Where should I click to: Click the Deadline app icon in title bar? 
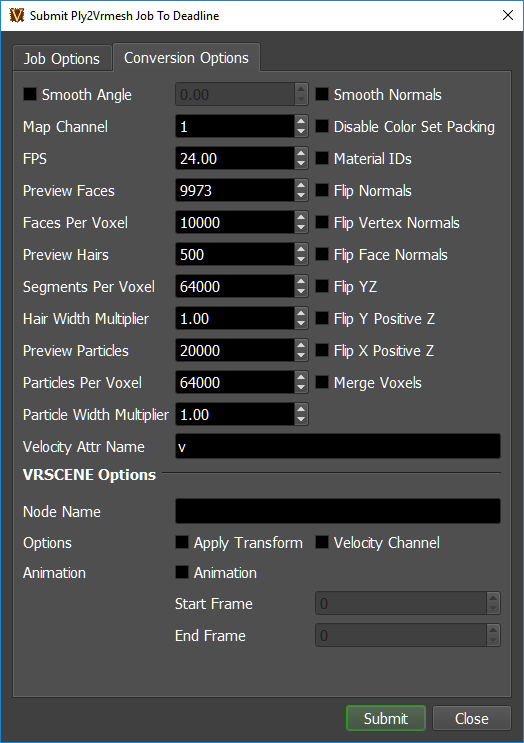[x=17, y=15]
